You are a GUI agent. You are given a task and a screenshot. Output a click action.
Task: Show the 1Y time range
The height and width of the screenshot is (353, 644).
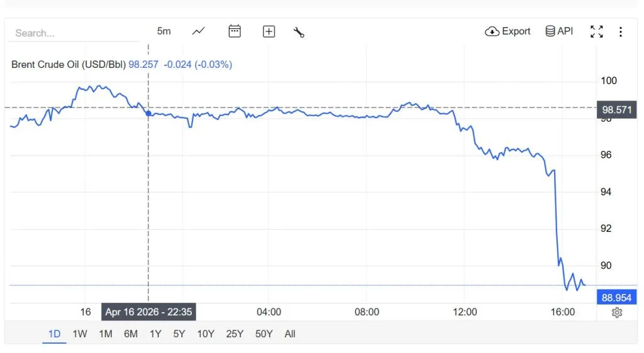point(155,334)
